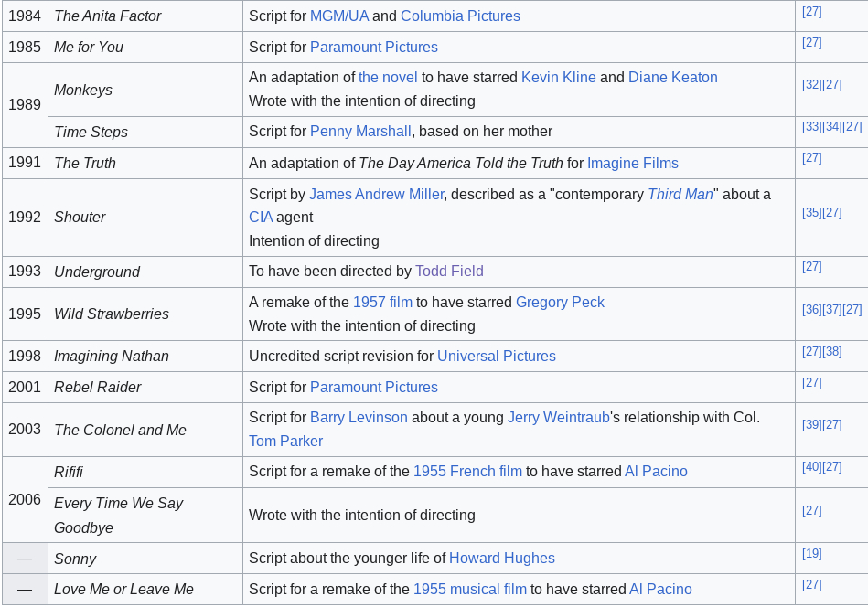Follow the James Andrew Miller link

(376, 194)
